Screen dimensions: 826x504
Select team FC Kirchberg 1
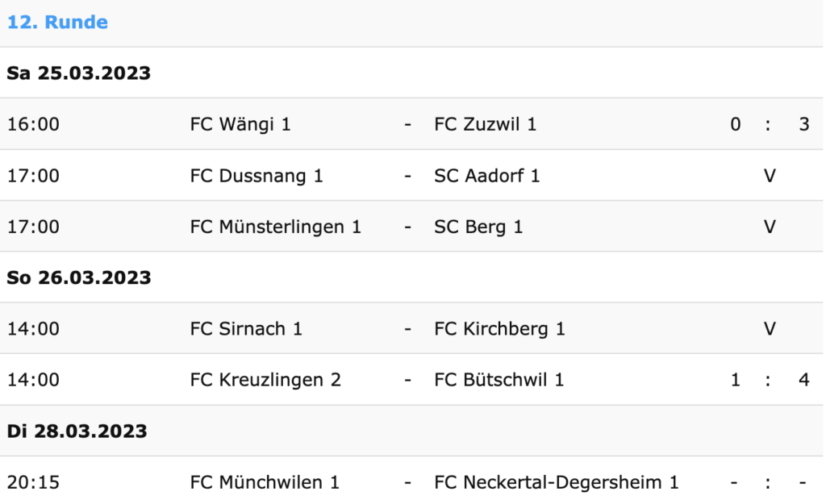pyautogui.click(x=500, y=329)
